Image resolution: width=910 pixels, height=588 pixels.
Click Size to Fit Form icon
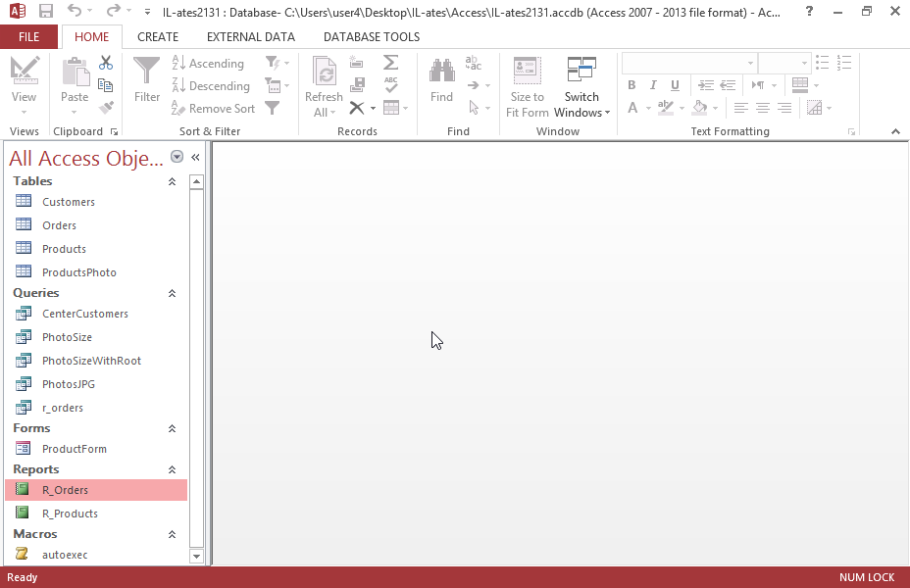point(528,71)
